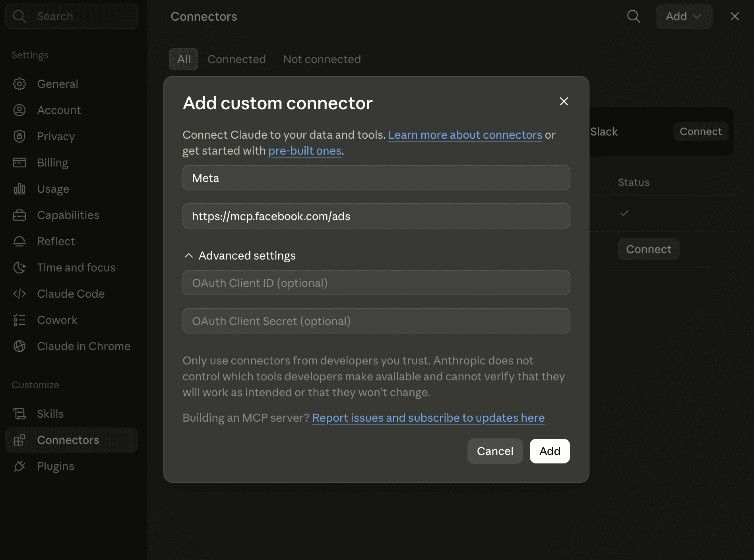
Task: Click the Privacy shield icon
Action: pyautogui.click(x=19, y=136)
